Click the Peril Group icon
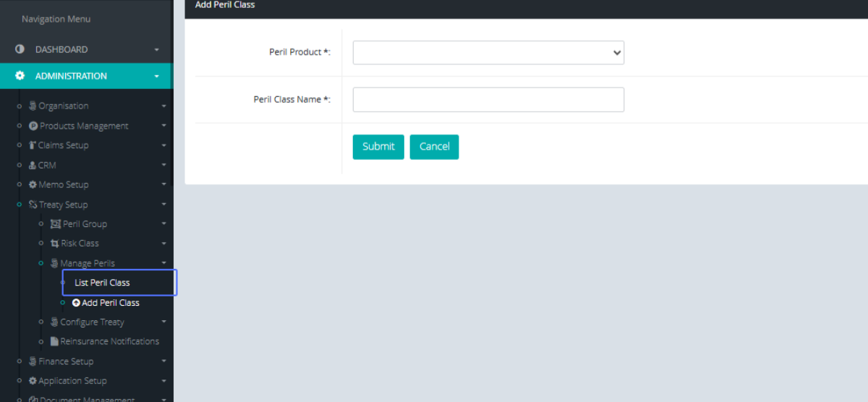This screenshot has width=868, height=402. click(x=56, y=224)
